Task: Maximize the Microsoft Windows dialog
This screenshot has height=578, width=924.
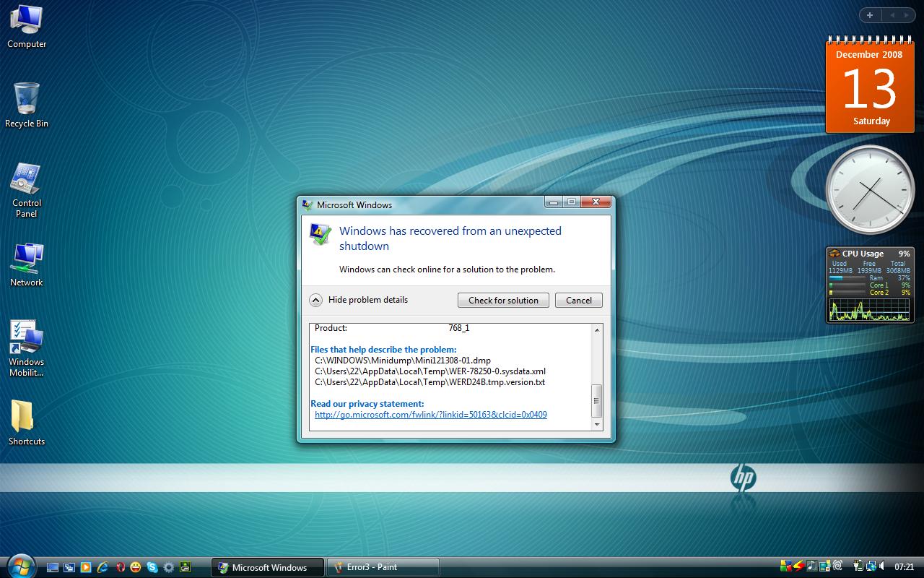Action: (572, 202)
